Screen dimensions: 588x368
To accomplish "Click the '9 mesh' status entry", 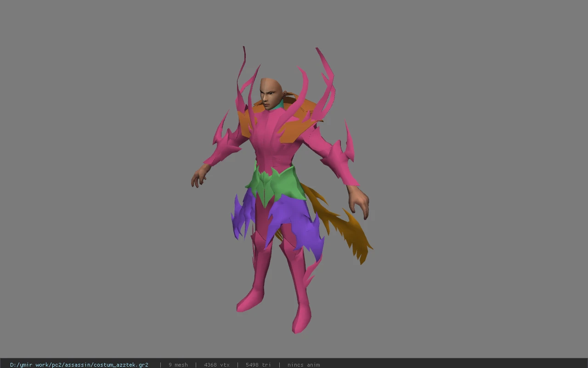I will click(178, 365).
